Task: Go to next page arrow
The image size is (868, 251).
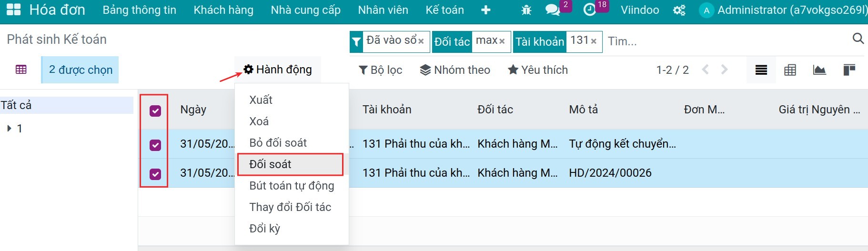Action: tap(725, 70)
